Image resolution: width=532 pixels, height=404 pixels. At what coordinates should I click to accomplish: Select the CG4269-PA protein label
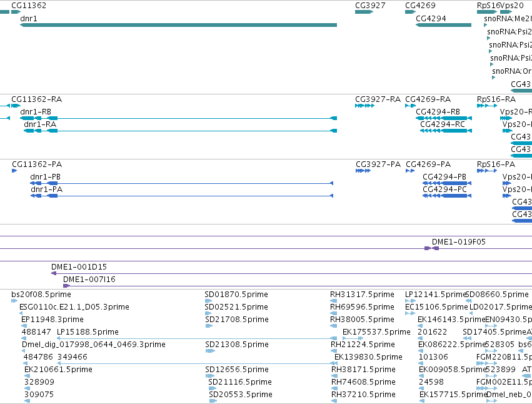tap(428, 164)
